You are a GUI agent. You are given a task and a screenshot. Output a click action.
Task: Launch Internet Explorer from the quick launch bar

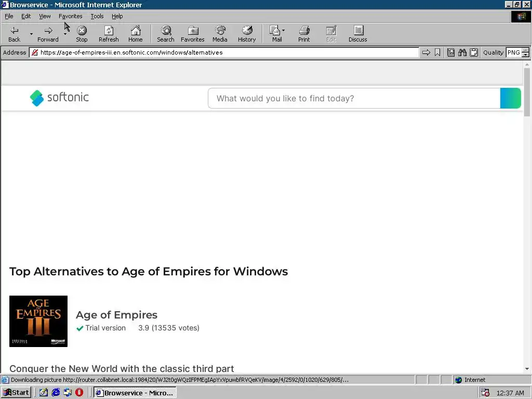[56, 393]
